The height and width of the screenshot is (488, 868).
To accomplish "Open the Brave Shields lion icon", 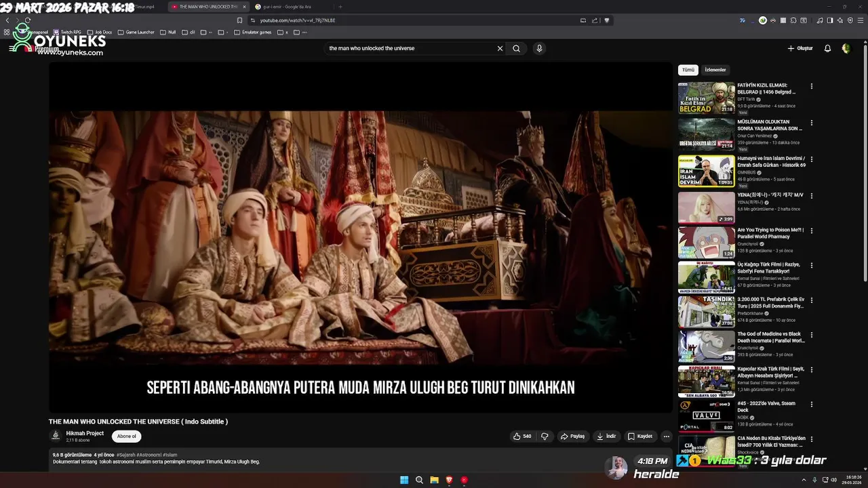I will [x=607, y=20].
